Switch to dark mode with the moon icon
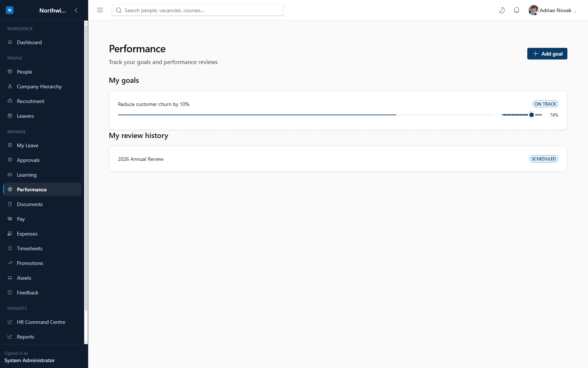 click(x=502, y=10)
